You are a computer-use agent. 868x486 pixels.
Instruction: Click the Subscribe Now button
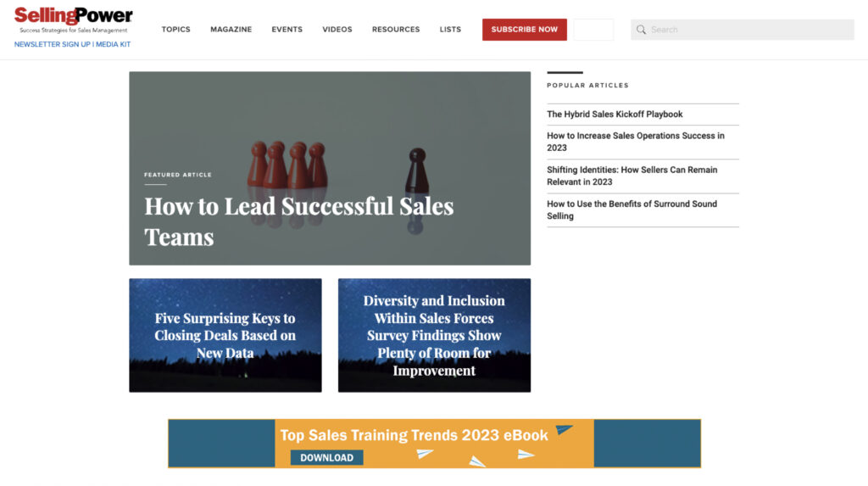point(524,30)
